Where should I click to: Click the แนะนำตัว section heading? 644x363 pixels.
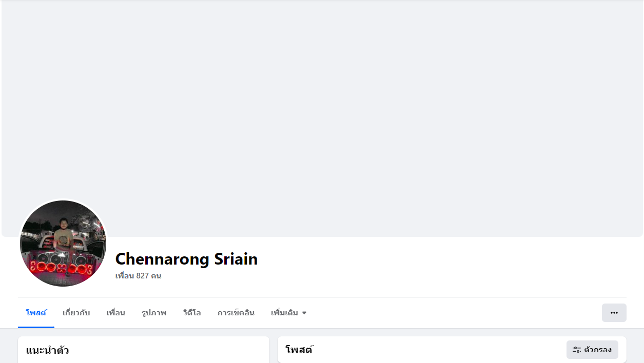click(47, 350)
